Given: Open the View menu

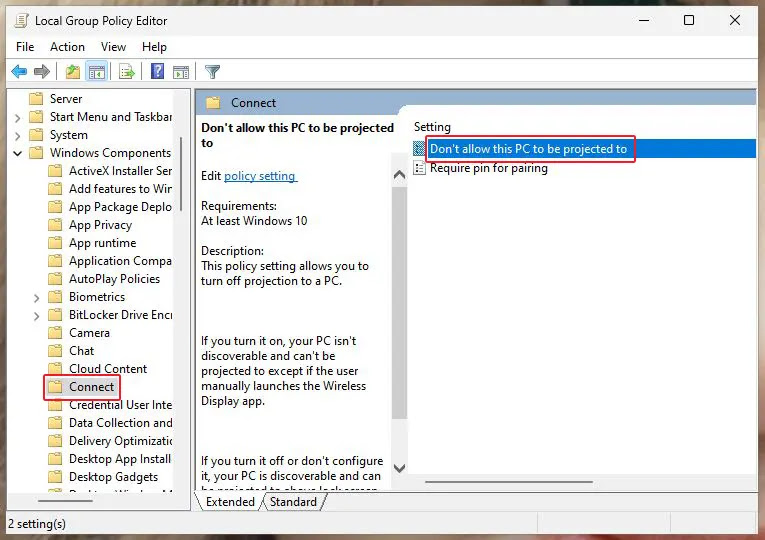Looking at the screenshot, I should (x=113, y=47).
